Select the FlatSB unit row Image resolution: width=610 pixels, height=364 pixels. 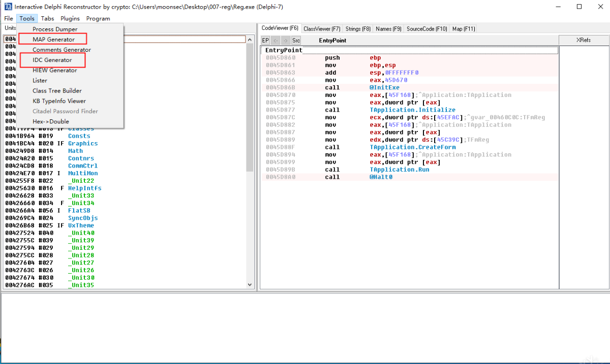(x=125, y=211)
